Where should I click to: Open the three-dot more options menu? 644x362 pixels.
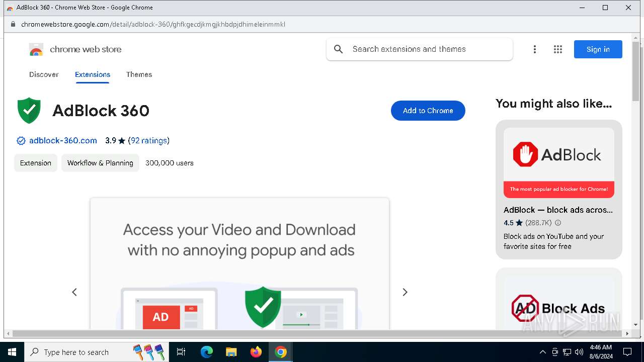click(x=534, y=49)
